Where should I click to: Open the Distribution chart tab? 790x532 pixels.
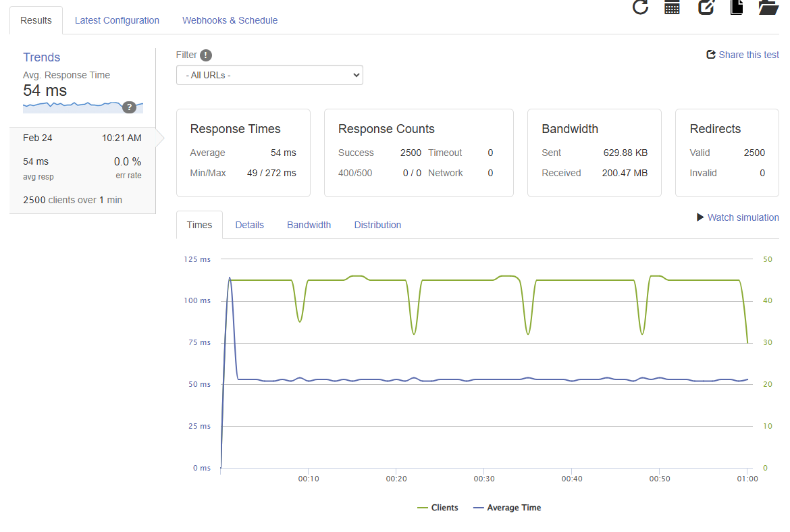(377, 225)
